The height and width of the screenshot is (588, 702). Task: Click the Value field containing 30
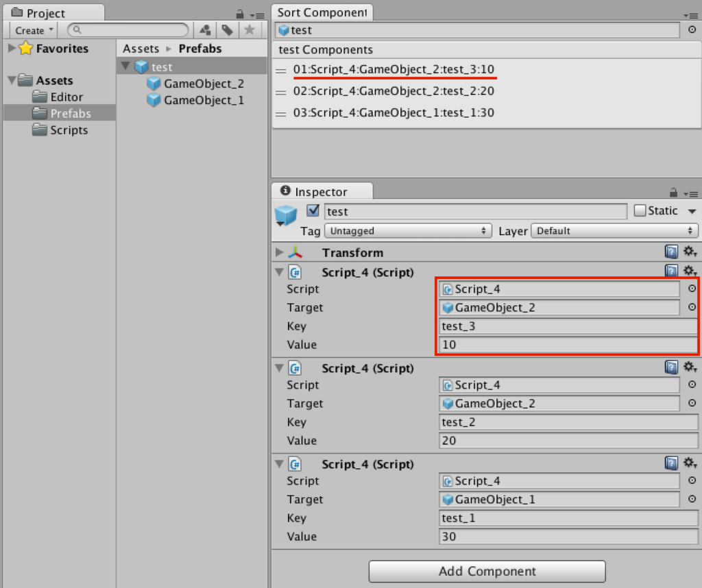pos(568,536)
